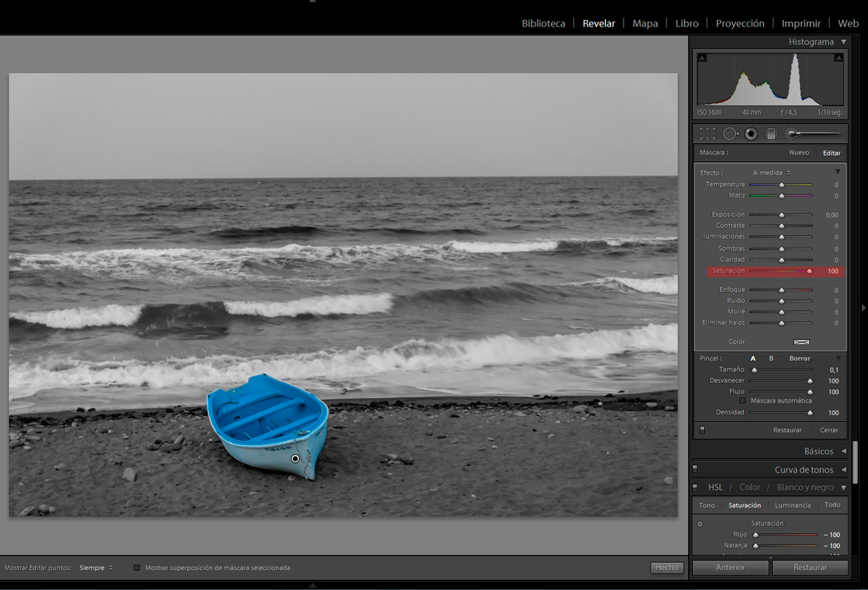Click the adjustment brush pin on the boat

click(x=295, y=459)
